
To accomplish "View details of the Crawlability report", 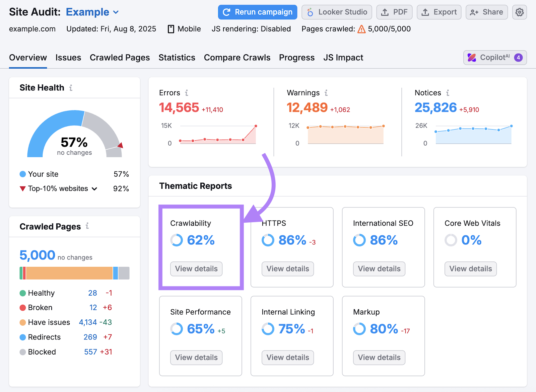I will pos(196,269).
